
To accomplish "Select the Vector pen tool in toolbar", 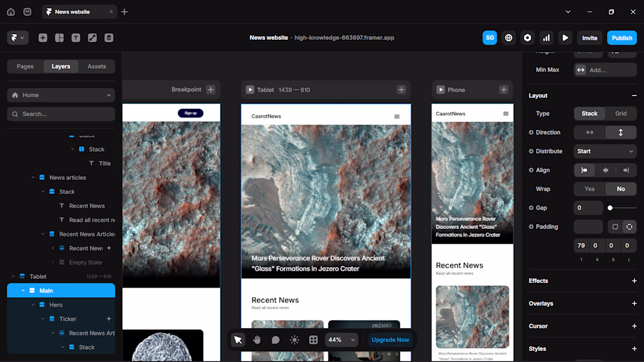I will click(92, 38).
